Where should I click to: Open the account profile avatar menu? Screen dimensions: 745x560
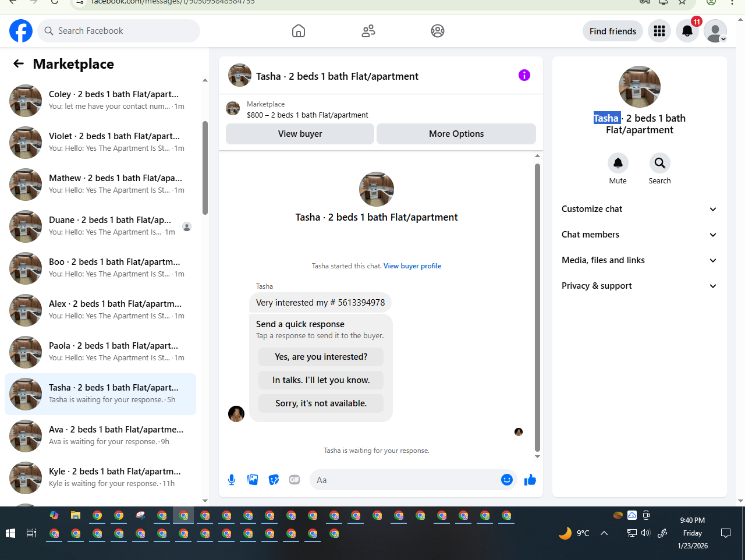point(715,31)
